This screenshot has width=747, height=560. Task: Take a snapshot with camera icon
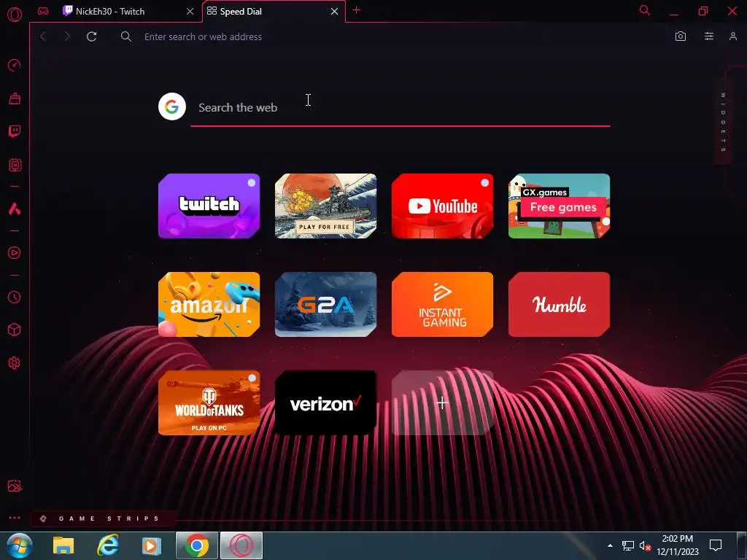(681, 36)
